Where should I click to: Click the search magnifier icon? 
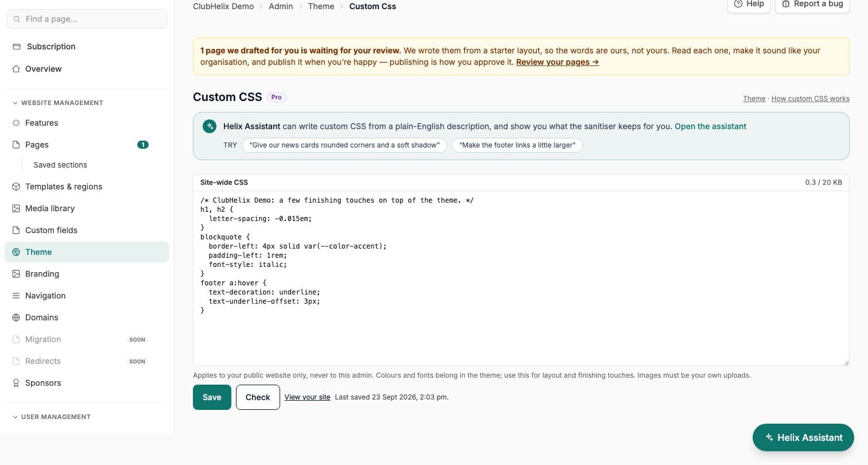point(17,19)
